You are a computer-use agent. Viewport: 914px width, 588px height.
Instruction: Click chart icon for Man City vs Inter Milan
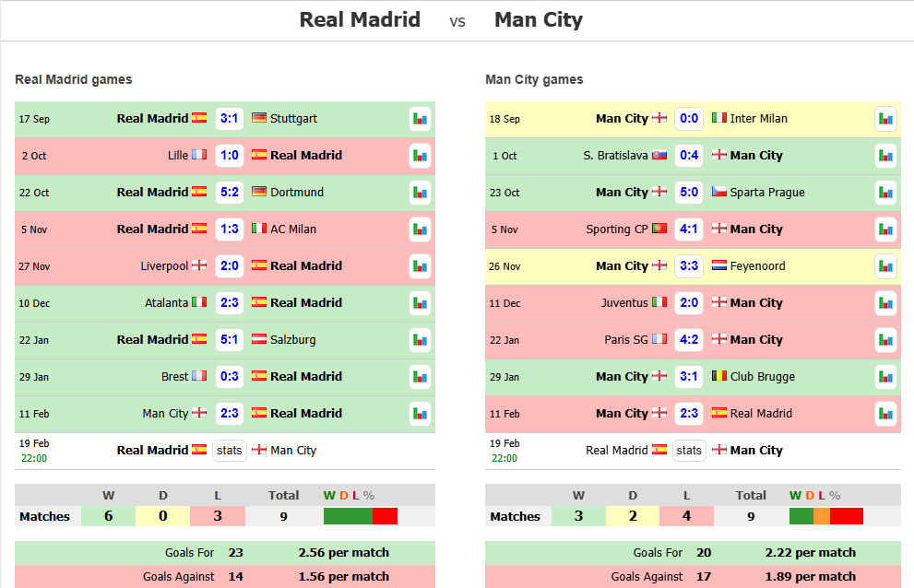tap(885, 119)
